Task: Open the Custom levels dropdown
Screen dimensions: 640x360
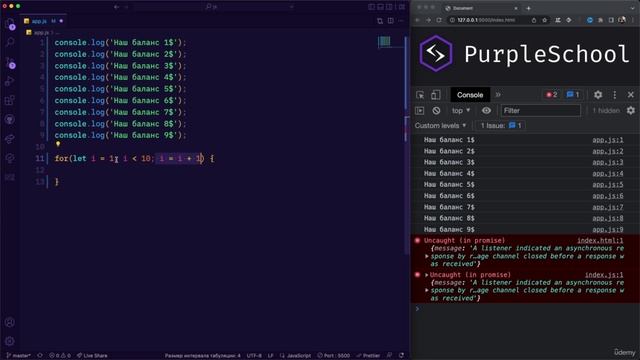Action: tap(440, 126)
